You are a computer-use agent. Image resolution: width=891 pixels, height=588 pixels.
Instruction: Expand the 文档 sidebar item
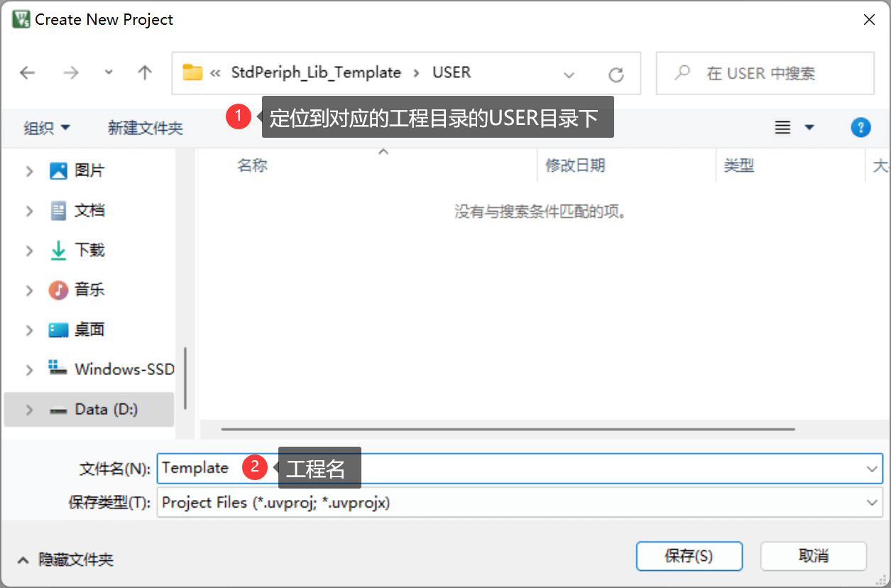pyautogui.click(x=30, y=210)
